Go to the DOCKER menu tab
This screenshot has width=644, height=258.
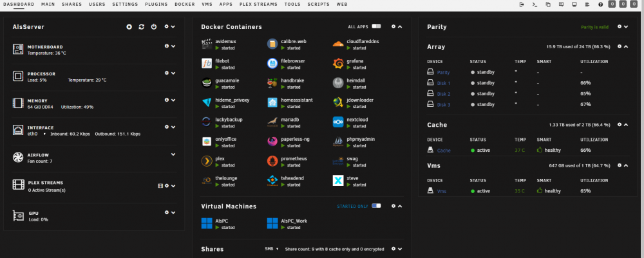point(185,5)
